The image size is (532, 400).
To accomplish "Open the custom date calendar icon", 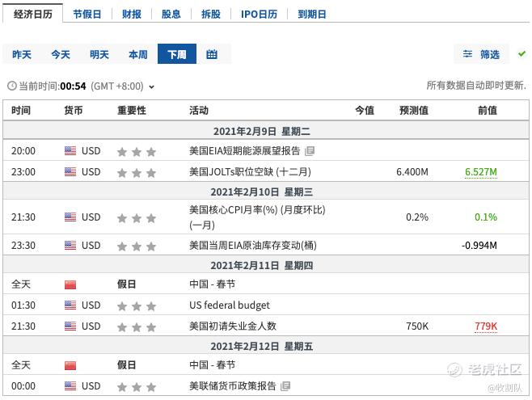I will click(x=211, y=54).
